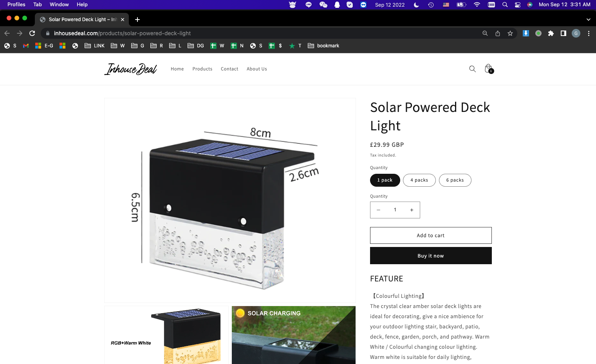Select the 4 packs option
596x364 pixels.
point(419,180)
